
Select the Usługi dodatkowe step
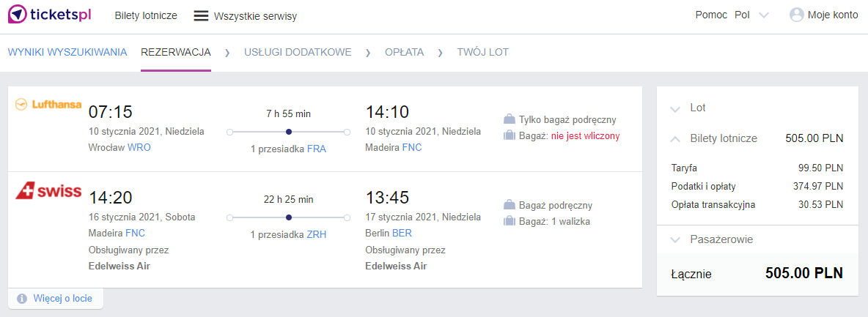[x=298, y=53]
